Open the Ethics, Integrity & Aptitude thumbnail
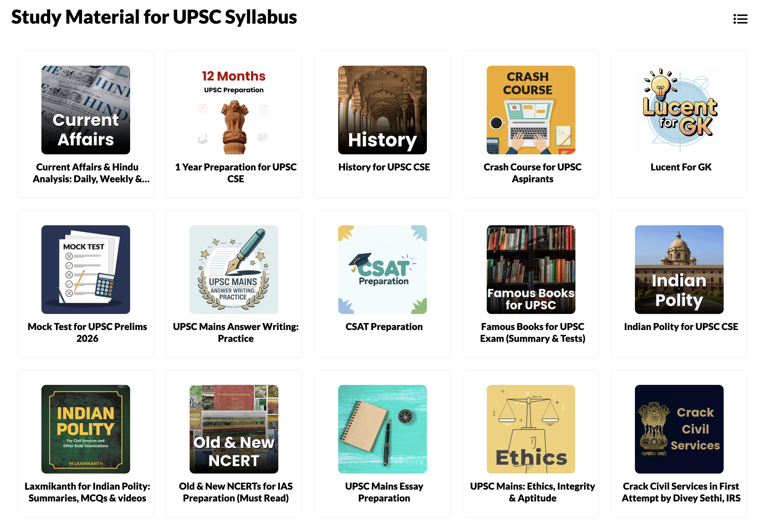Viewport: 769px width, 532px height. (x=531, y=429)
